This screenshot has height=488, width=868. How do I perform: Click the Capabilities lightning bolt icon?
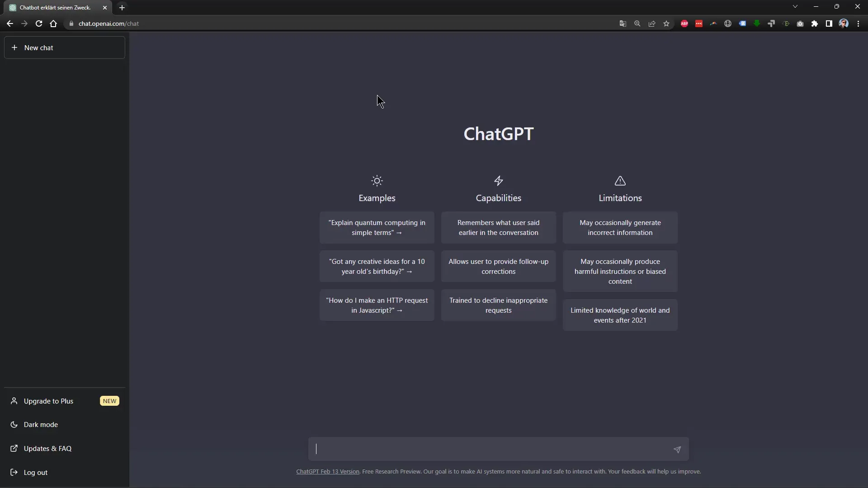tap(498, 181)
